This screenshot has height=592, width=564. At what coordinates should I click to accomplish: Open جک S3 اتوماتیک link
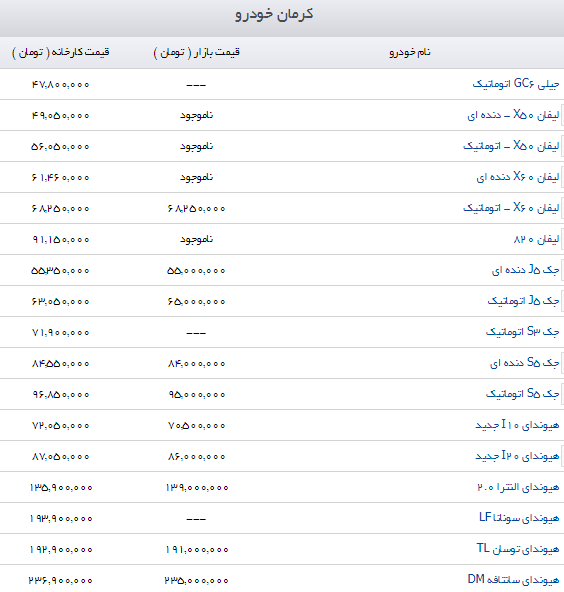click(522, 332)
